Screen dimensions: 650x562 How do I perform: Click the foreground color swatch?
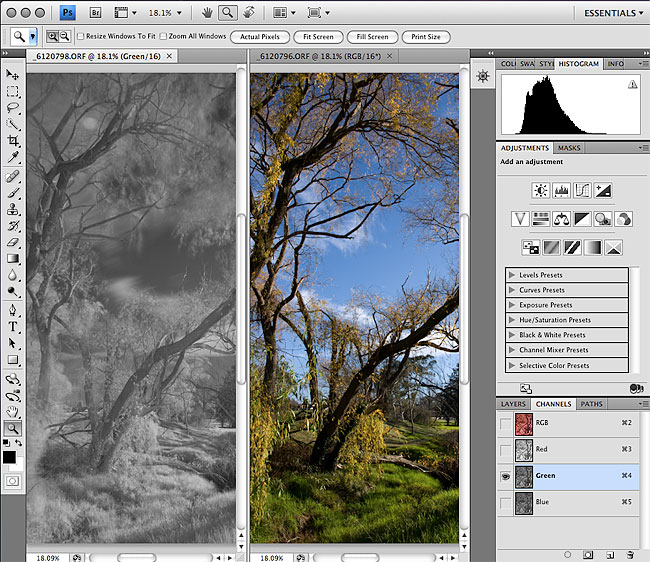click(10, 457)
